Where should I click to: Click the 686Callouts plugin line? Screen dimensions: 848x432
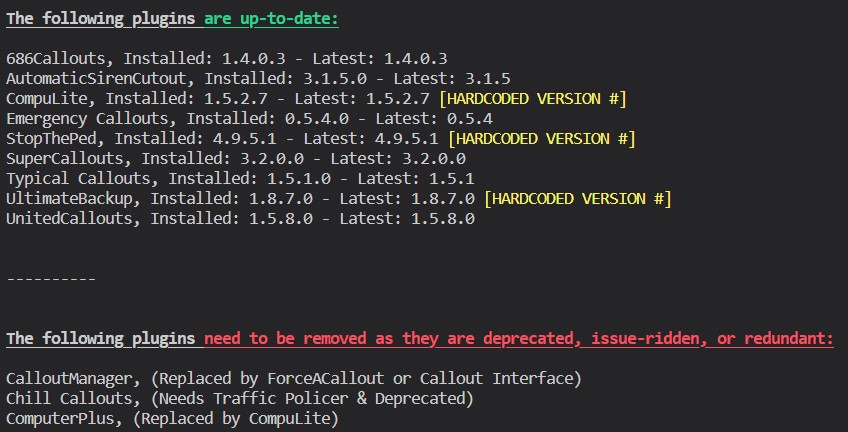pos(226,58)
